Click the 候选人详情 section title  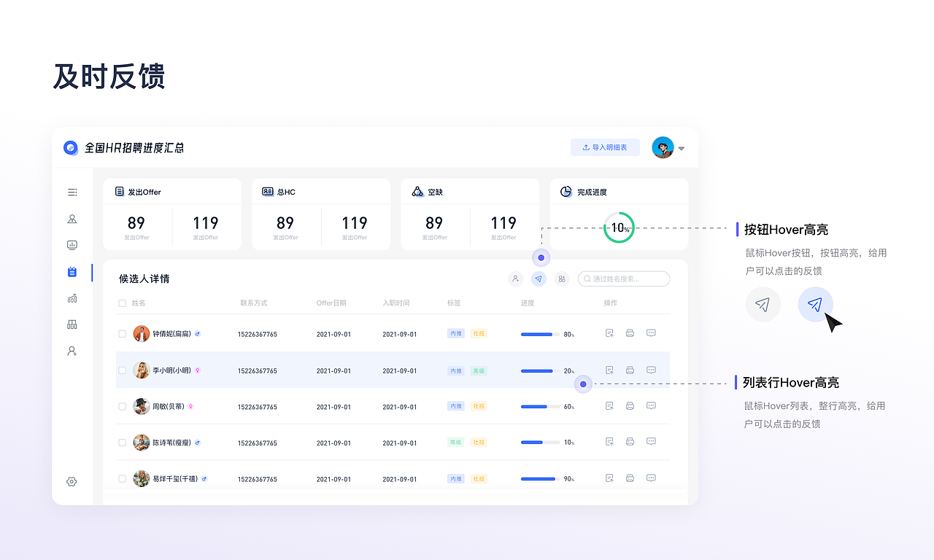pos(144,279)
